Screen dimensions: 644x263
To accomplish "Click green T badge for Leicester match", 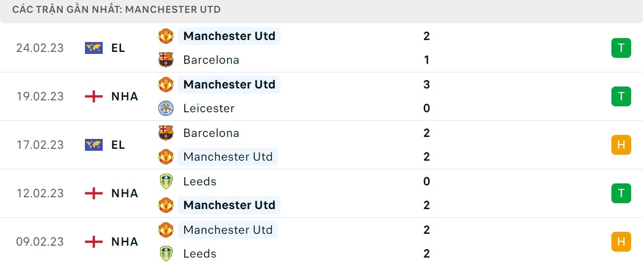I will [621, 96].
